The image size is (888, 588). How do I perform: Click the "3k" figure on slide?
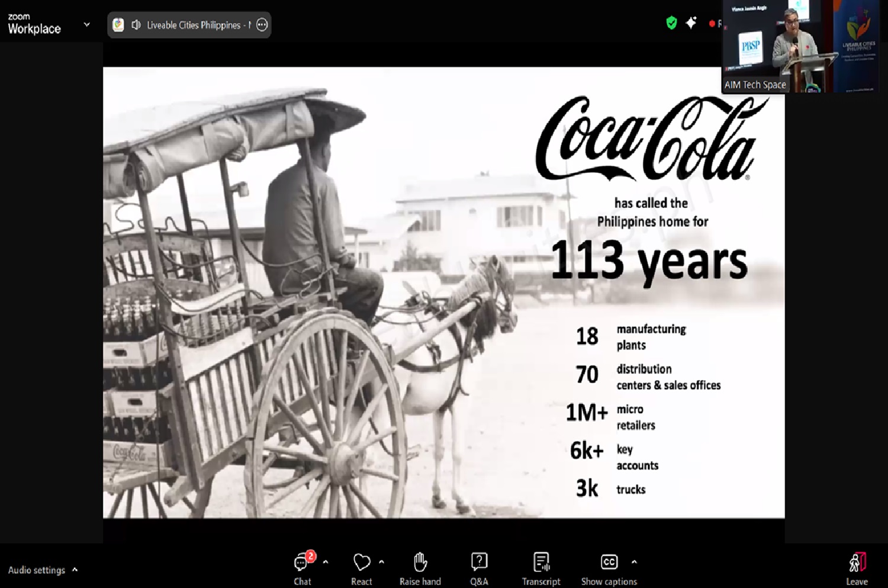pyautogui.click(x=587, y=489)
